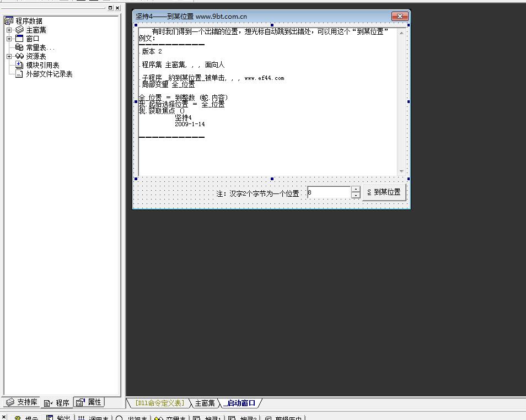Switch to the 支持库 panel tab
This screenshot has width=526, height=420.
tap(22, 402)
